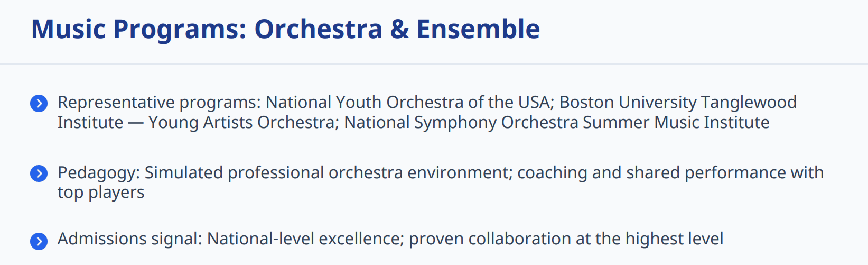Click proven collaboration at the highest level
The width and height of the screenshot is (868, 265).
click(566, 239)
